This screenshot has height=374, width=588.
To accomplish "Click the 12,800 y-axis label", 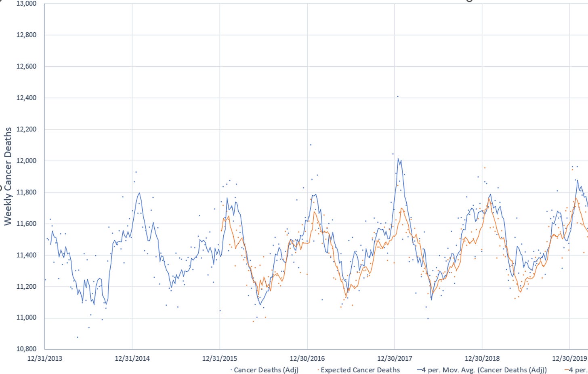I will [x=26, y=35].
